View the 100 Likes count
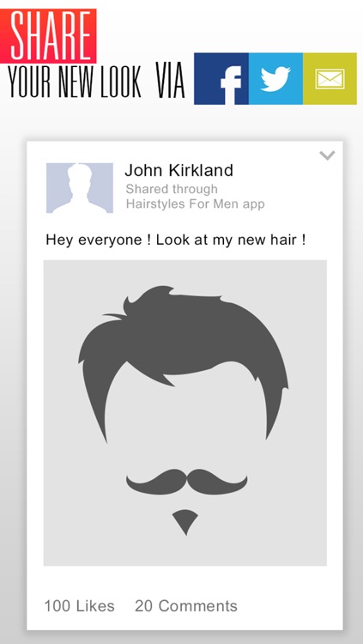Viewport: 363px width, 644px height. point(79,606)
